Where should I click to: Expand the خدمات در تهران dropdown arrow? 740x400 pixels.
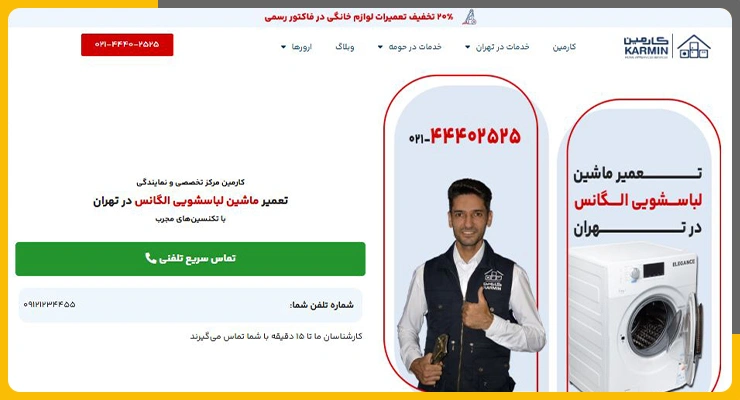coord(468,47)
